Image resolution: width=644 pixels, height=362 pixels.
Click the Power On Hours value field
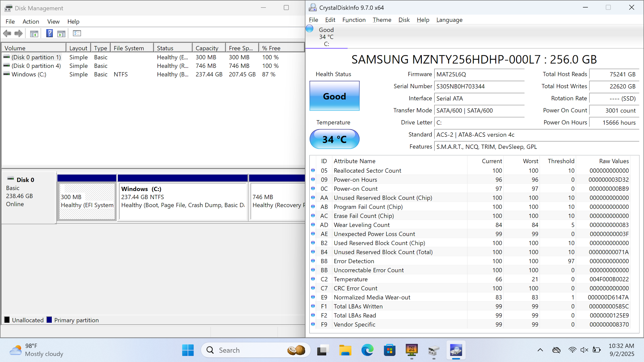[614, 123]
